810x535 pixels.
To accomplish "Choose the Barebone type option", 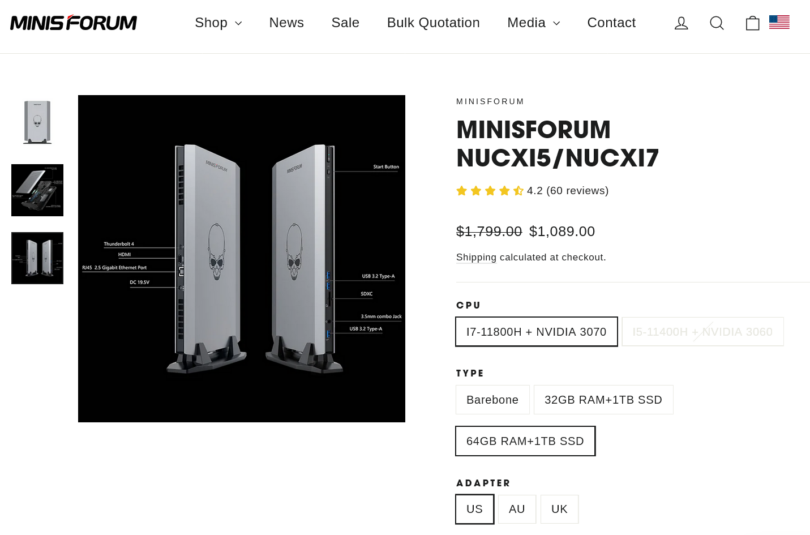I will click(492, 400).
